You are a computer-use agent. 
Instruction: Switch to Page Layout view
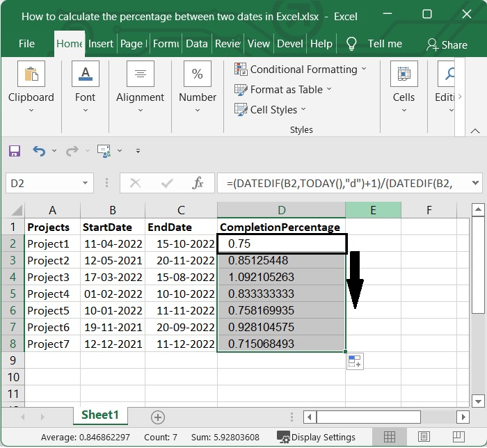click(424, 437)
